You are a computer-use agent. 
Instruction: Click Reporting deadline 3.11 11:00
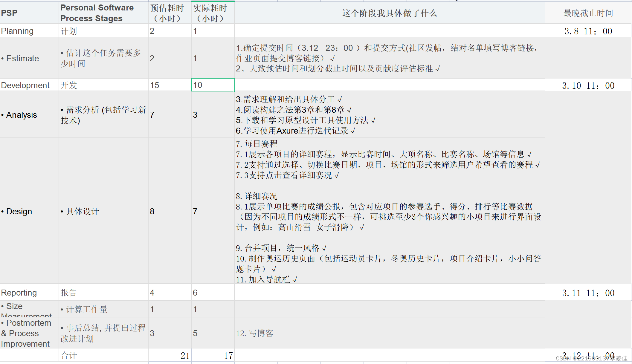[588, 293]
